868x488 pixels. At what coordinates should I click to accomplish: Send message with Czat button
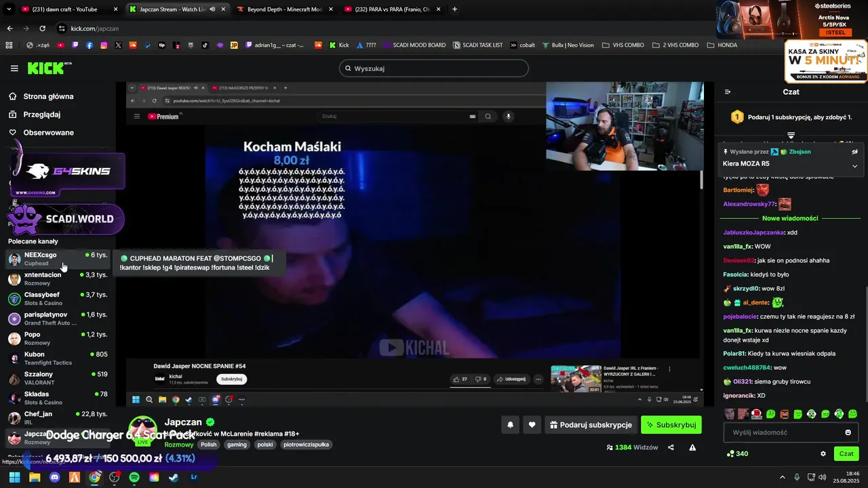point(846,453)
